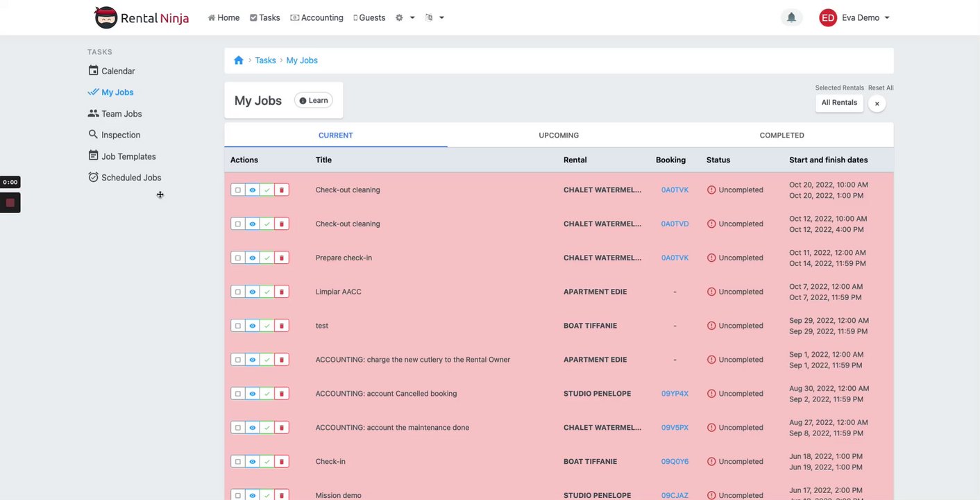The height and width of the screenshot is (500, 980).
Task: Open booking link 09YP4X
Action: coord(675,394)
